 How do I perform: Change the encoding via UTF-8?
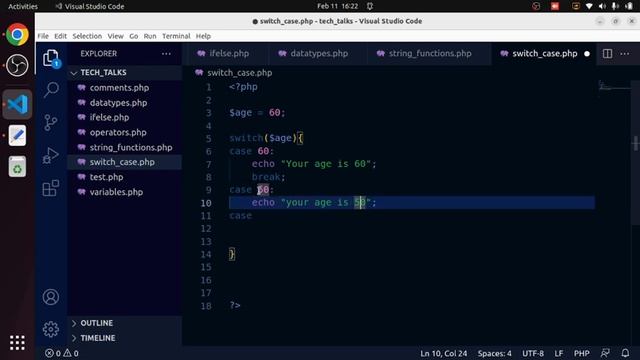click(x=533, y=353)
